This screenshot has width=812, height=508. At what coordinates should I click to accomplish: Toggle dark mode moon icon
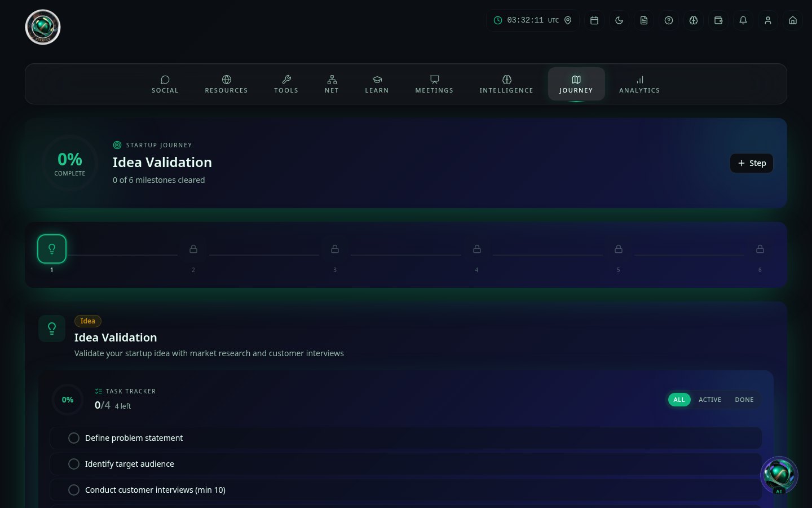(x=619, y=20)
